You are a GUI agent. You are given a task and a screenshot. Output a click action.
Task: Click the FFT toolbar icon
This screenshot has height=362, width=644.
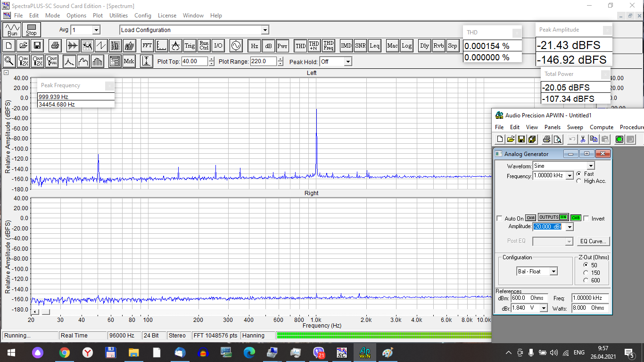click(147, 46)
